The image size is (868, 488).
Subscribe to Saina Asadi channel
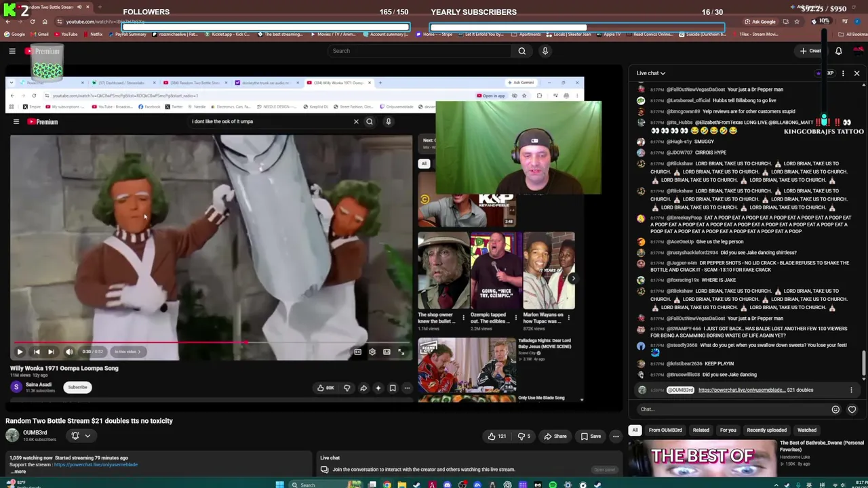[77, 388]
